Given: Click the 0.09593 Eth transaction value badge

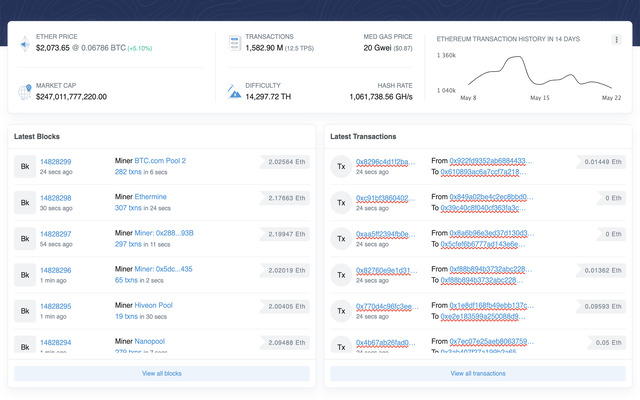Looking at the screenshot, I should pyautogui.click(x=601, y=307).
